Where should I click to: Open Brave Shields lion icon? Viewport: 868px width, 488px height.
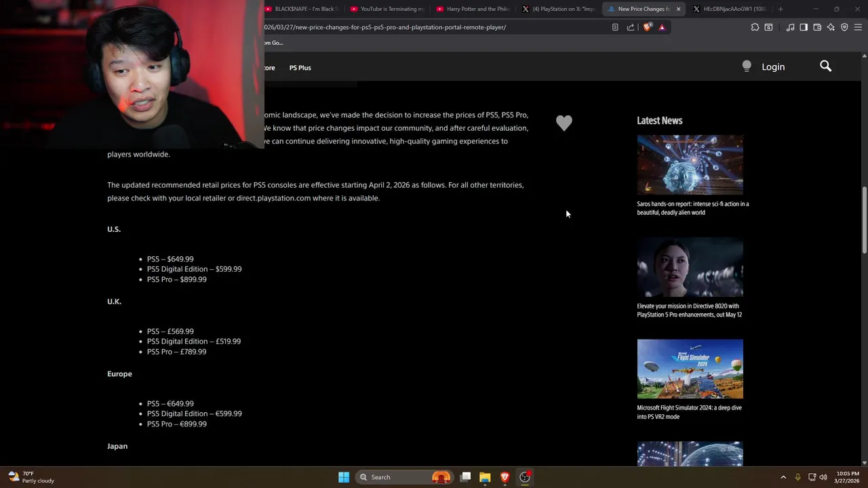[x=647, y=27]
